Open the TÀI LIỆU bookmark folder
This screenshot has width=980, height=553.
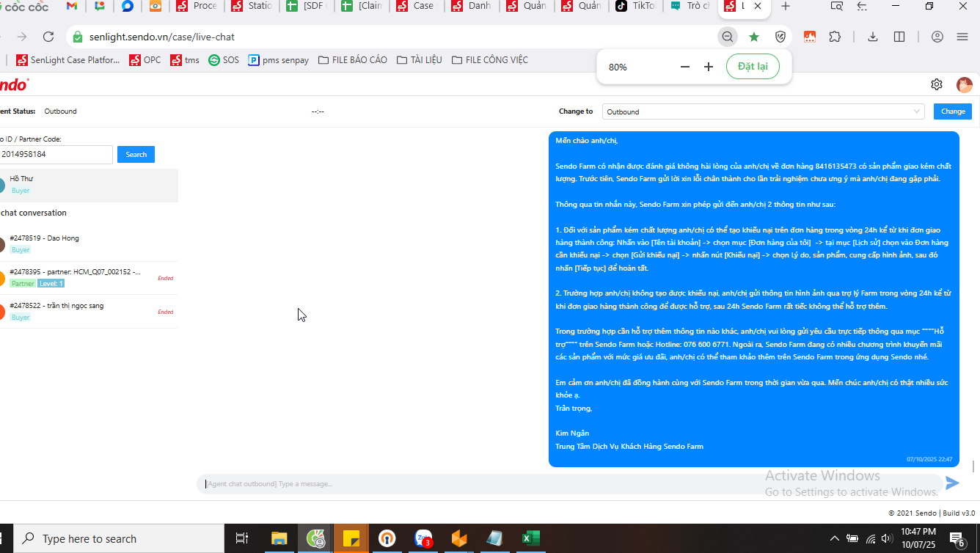tap(420, 60)
